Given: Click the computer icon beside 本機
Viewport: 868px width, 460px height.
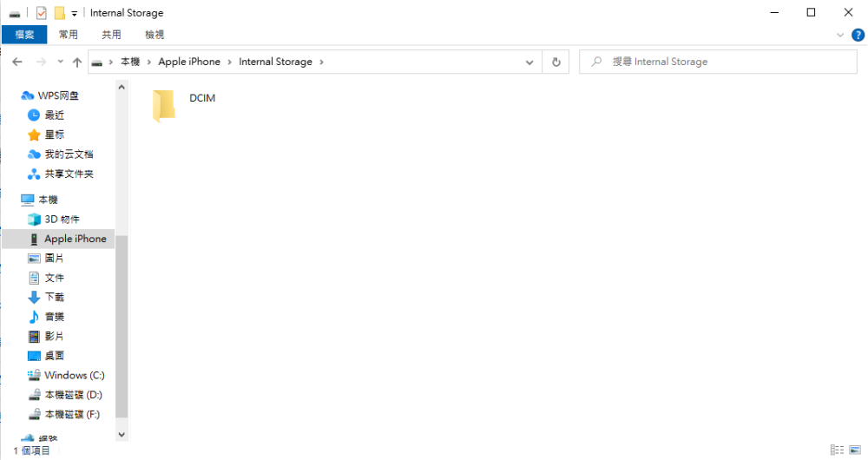Looking at the screenshot, I should 27,200.
